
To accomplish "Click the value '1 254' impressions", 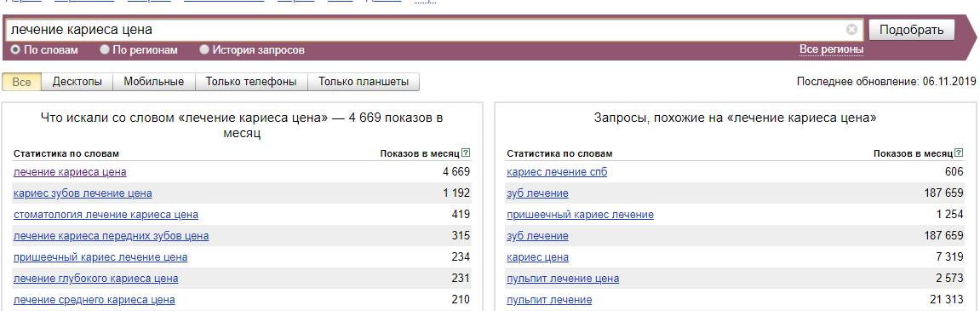I will coord(950,214).
